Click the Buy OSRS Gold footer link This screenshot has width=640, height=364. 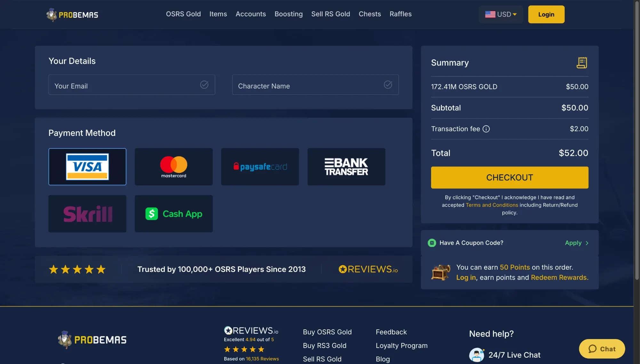(x=327, y=332)
